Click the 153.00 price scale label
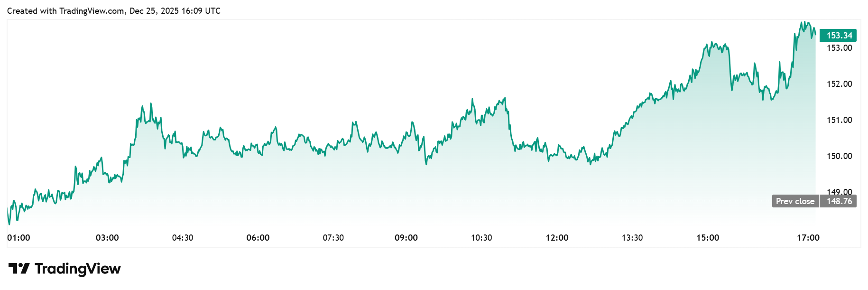Image resolution: width=868 pixels, height=290 pixels. click(839, 48)
